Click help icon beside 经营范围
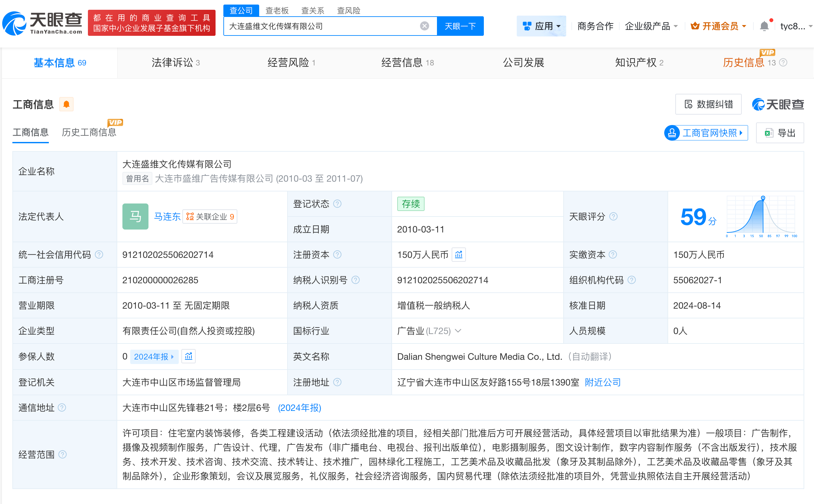Image resolution: width=814 pixels, height=504 pixels. click(x=63, y=454)
